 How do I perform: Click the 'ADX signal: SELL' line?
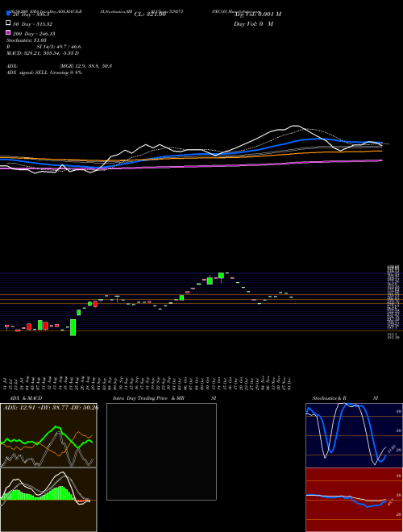(44, 73)
